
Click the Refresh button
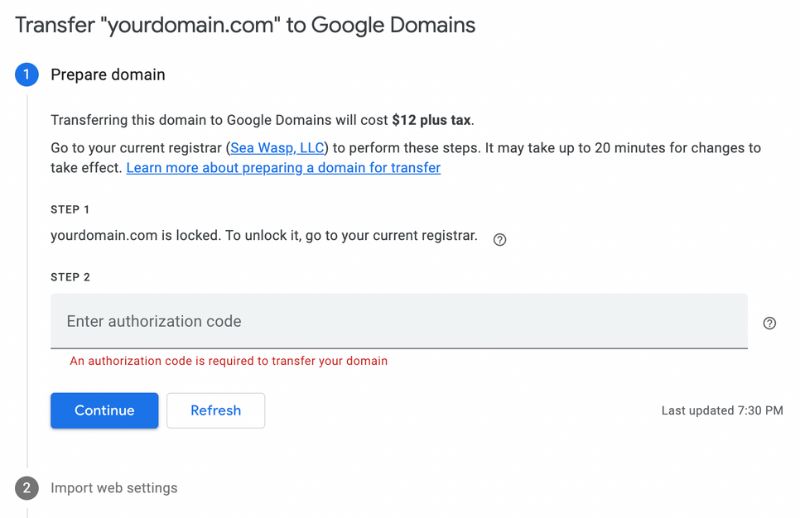pyautogui.click(x=215, y=410)
